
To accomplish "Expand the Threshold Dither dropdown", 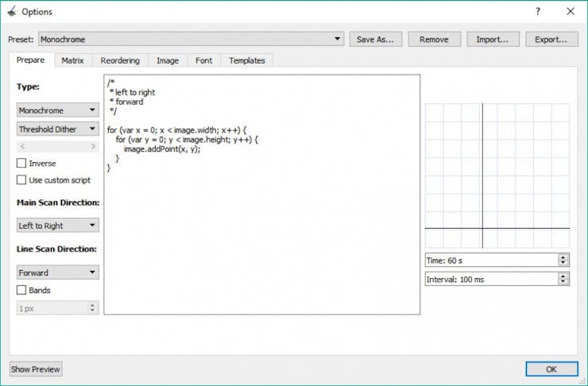I will tap(58, 129).
